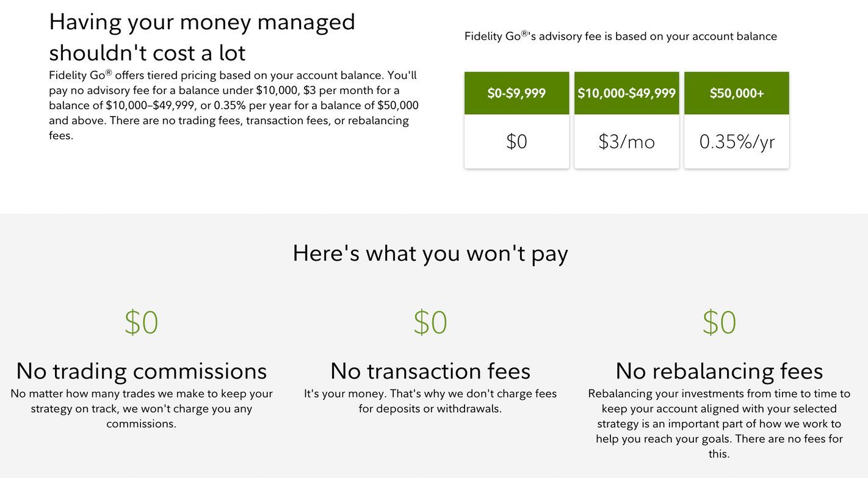Click the "Having your money managed" heading
The height and width of the screenshot is (478, 868).
pos(201,37)
